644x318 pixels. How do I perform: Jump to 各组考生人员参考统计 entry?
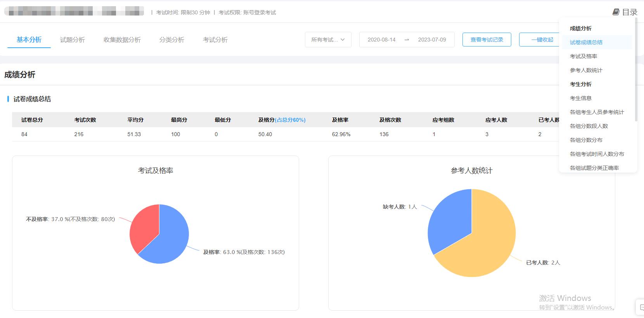pos(597,112)
